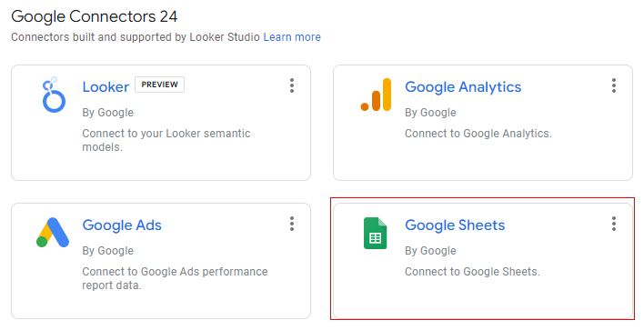Select the Google Analytics connector title
Screen dimensions: 644x330
pyautogui.click(x=463, y=87)
